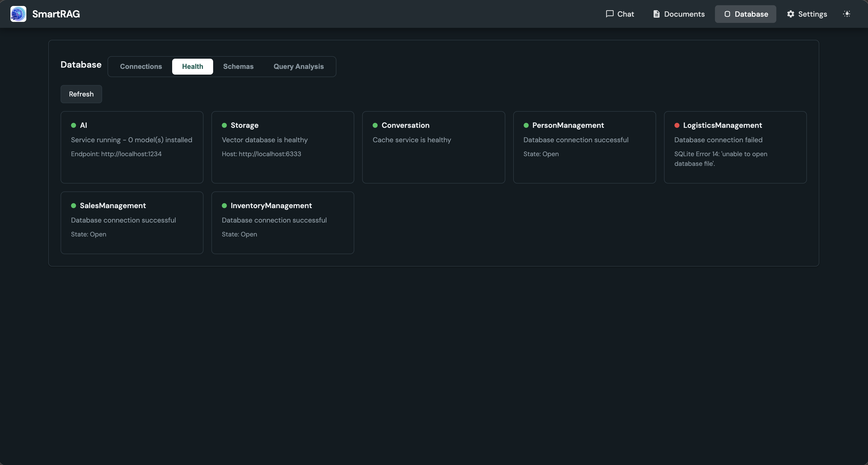Go to the Documents page
Image resolution: width=868 pixels, height=465 pixels.
coord(679,14)
